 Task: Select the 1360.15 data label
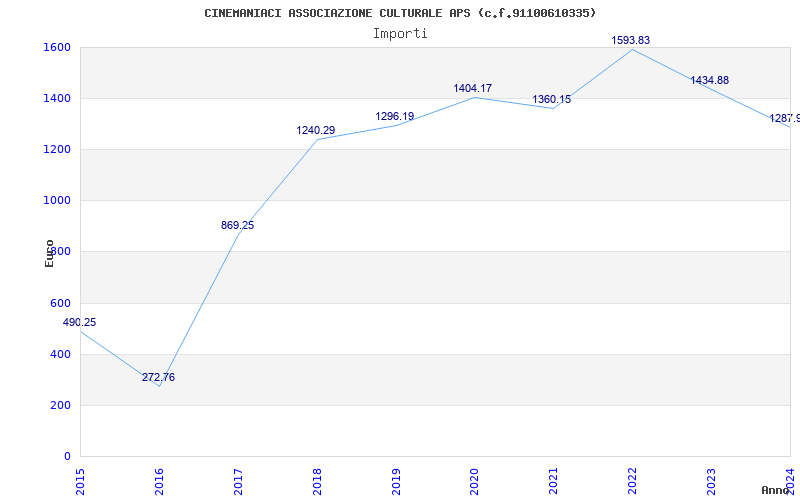552,99
